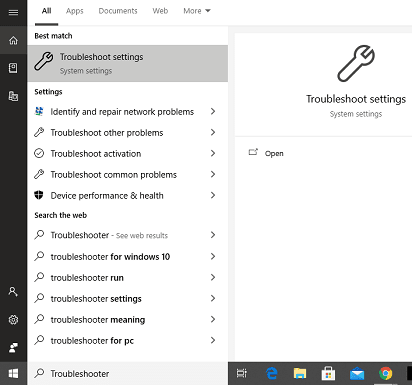Screen dimensions: 412x385
Task: Click the large wrench icon in the preview pane
Action: pos(356,64)
